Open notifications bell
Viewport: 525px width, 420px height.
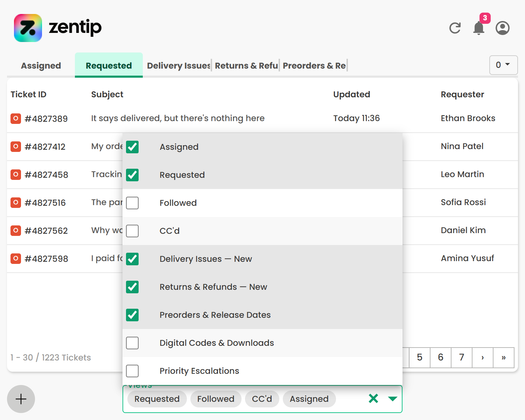[479, 28]
